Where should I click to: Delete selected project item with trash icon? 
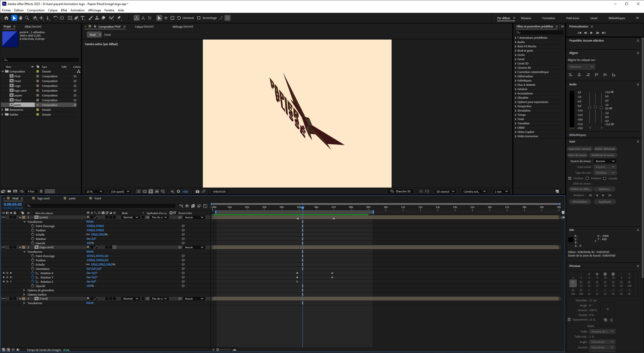(x=41, y=191)
